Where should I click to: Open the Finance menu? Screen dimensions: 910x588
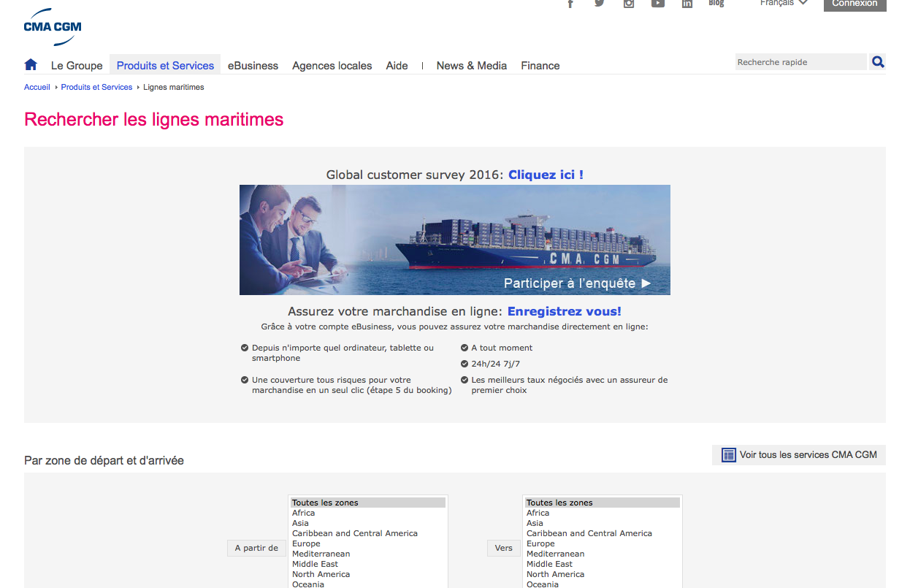point(540,66)
